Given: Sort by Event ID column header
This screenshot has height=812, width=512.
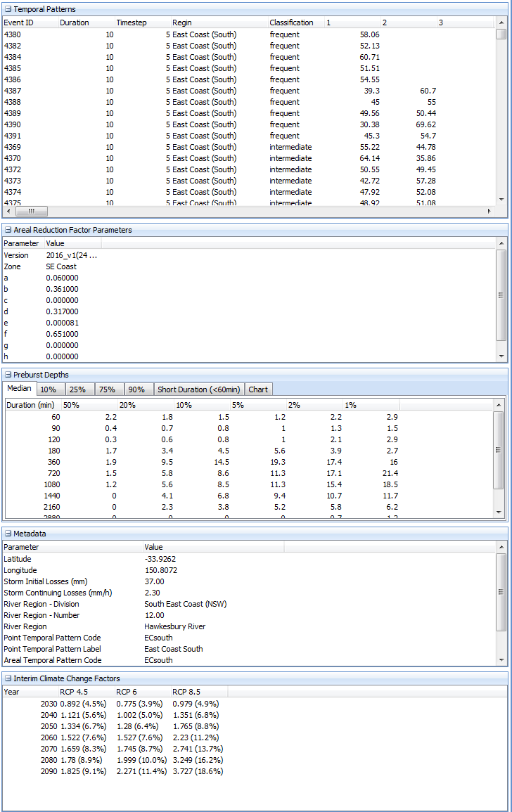Looking at the screenshot, I should coord(28,22).
